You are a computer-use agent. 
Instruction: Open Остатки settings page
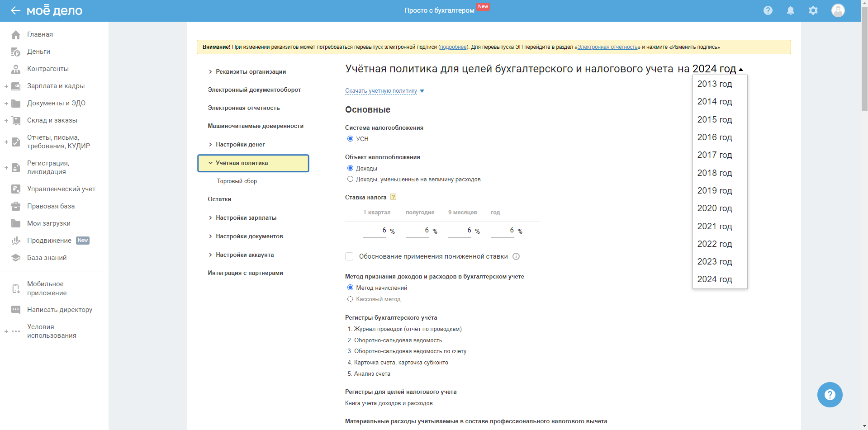(x=219, y=199)
